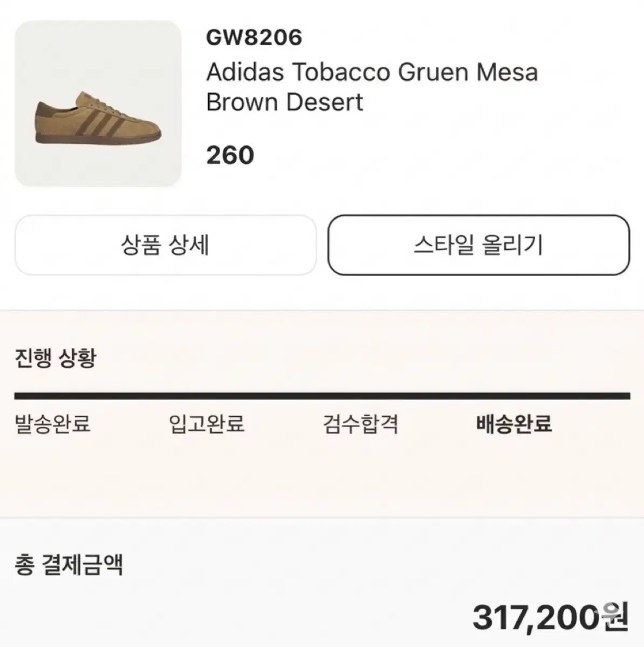Tap the size 260 label
Screen dimensions: 644x647
tap(230, 155)
